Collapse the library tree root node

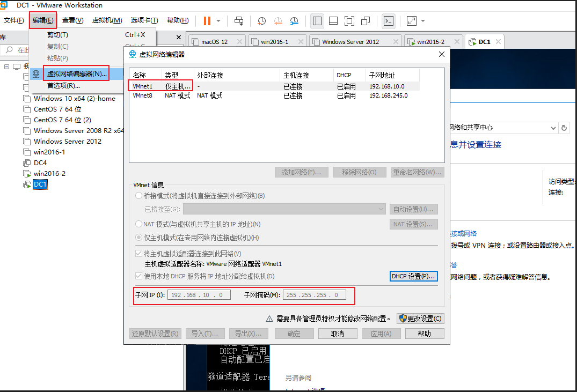[x=6, y=66]
